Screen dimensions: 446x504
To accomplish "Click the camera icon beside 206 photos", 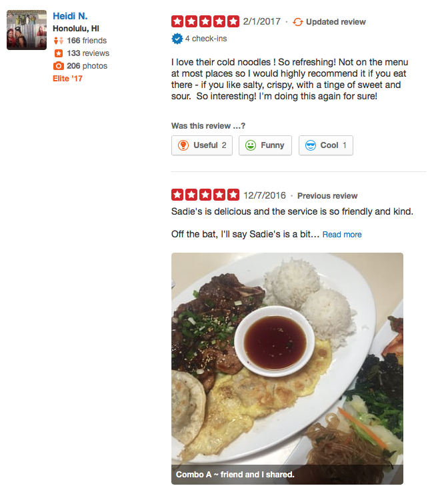I will coord(59,66).
